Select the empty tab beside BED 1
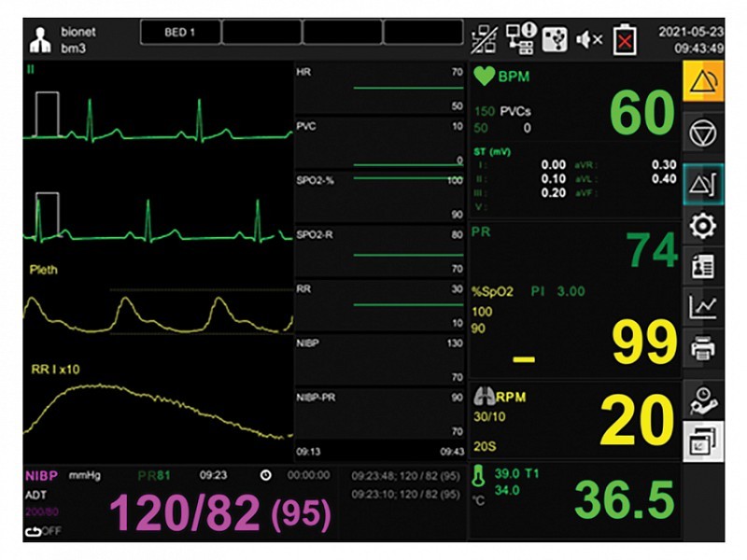Image resolution: width=747 pixels, height=560 pixels. (261, 32)
